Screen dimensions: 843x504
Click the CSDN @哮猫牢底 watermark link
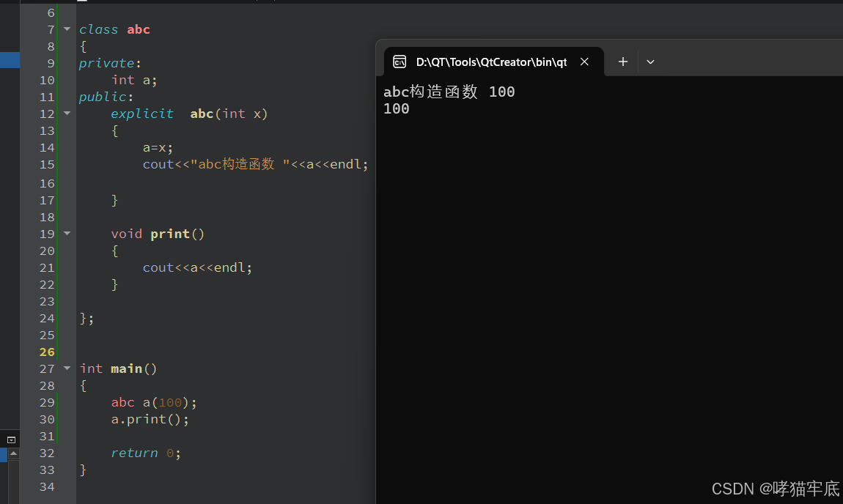coord(774,489)
